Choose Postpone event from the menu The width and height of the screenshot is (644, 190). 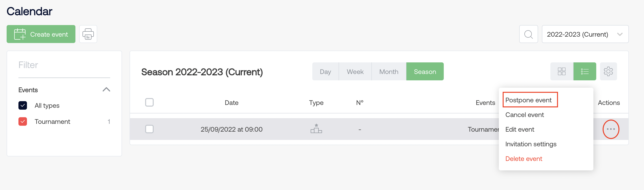coord(528,100)
